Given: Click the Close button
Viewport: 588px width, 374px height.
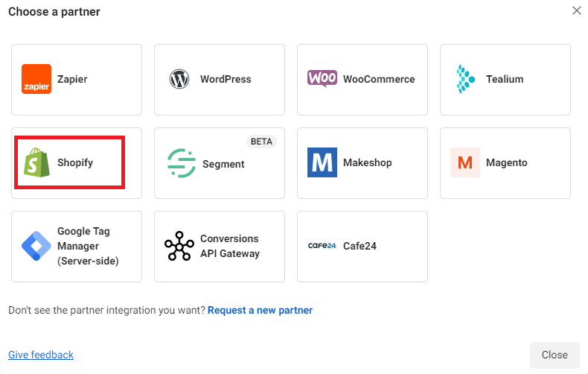Looking at the screenshot, I should [x=555, y=355].
